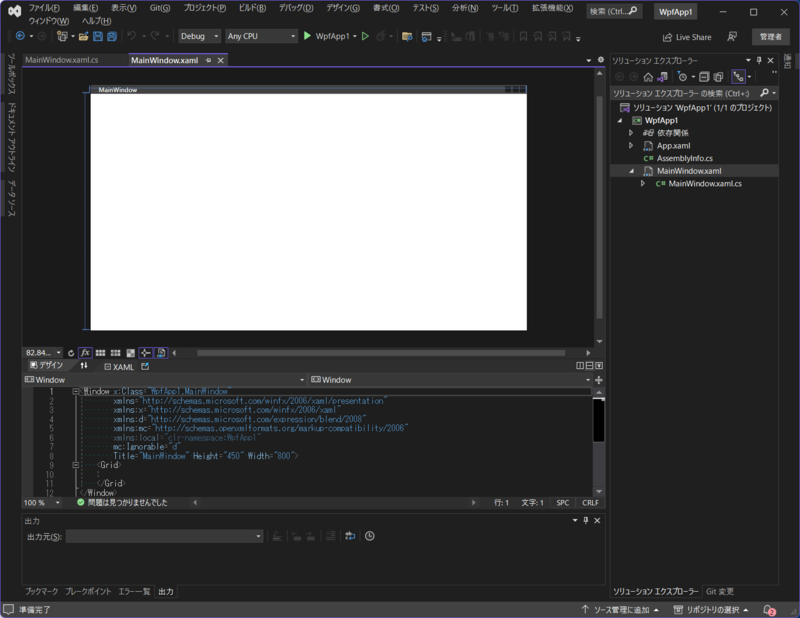The width and height of the screenshot is (800, 618).
Task: Switch to デザイン tab
Action: 46,365
